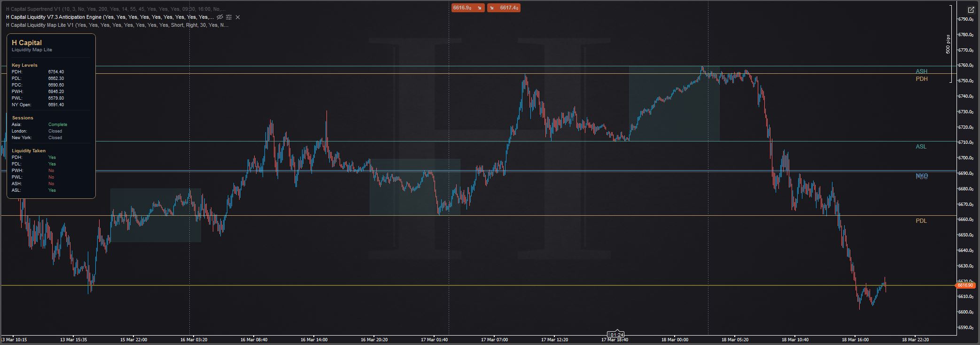Select the H Capital Supertrend V1 indicator label
980x345 pixels.
tap(116, 9)
